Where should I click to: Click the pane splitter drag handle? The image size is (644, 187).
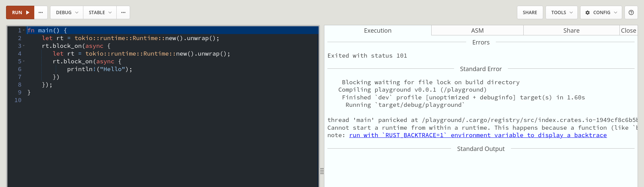[322, 171]
